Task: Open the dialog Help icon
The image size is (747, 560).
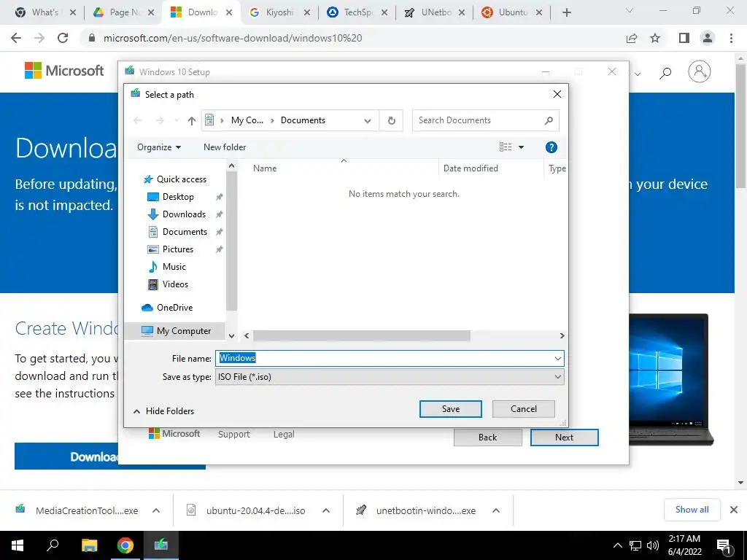Action: (x=551, y=147)
